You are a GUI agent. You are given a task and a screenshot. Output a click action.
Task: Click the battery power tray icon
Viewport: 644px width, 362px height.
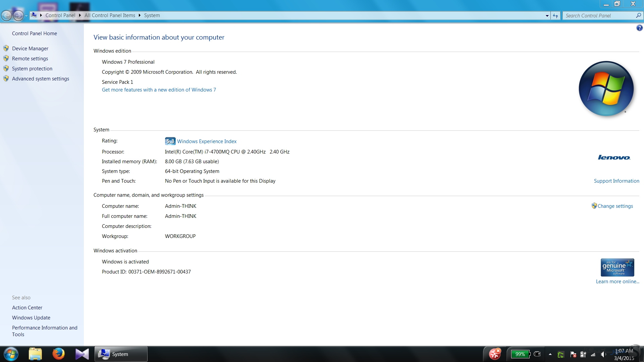[583, 355]
